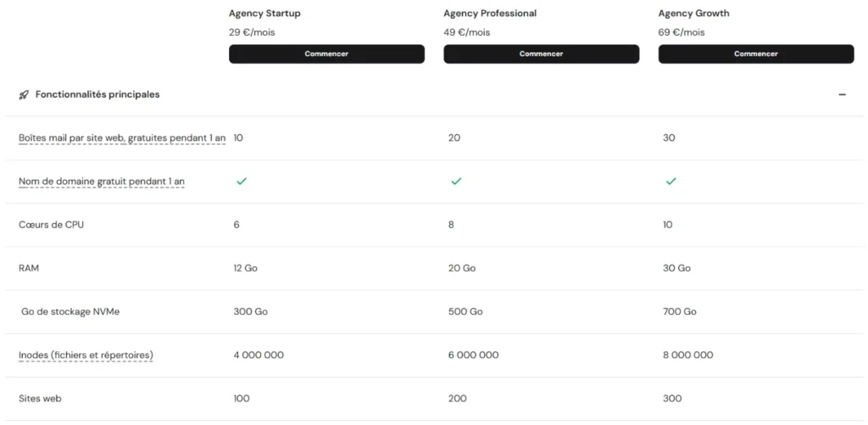The height and width of the screenshot is (425, 868).
Task: Start the Agency Startup plan with Commencer
Action: tap(326, 53)
